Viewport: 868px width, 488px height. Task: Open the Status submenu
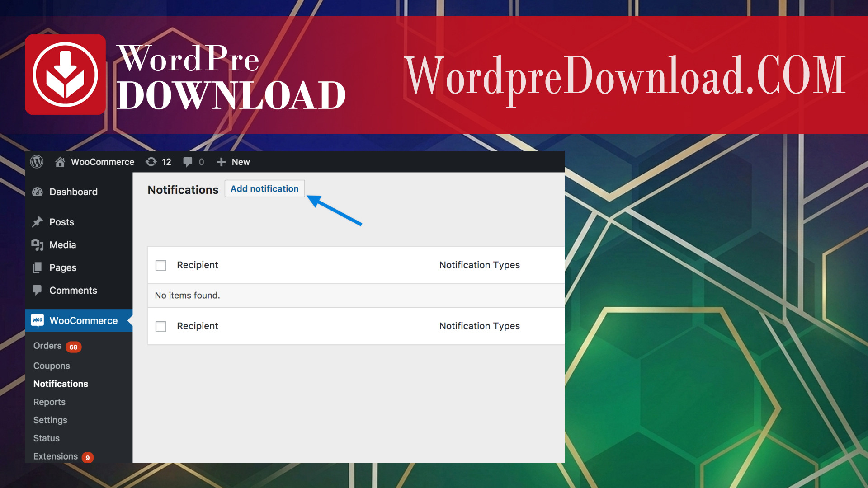pyautogui.click(x=47, y=438)
